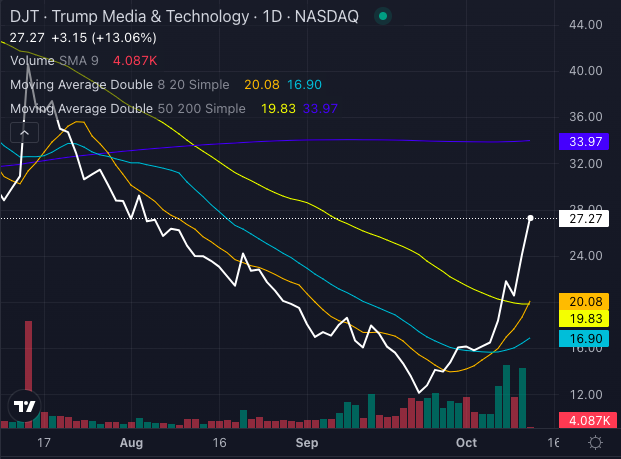The image size is (621, 459).
Task: Click the Aug label on time axis
Action: [x=131, y=441]
